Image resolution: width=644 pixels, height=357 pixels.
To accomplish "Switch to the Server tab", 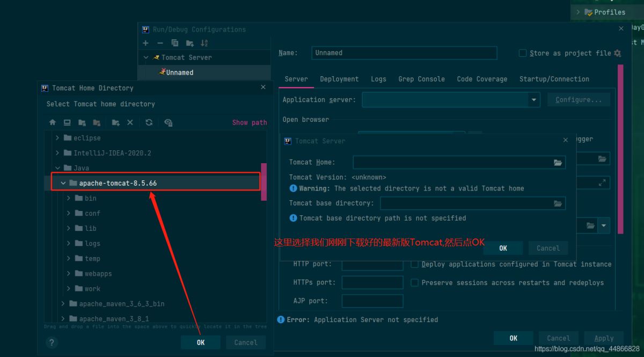I will (296, 79).
